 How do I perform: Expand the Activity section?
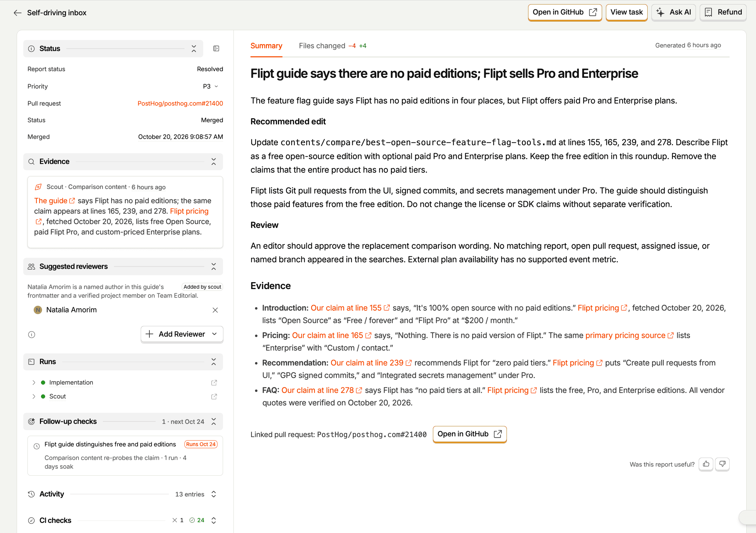214,494
